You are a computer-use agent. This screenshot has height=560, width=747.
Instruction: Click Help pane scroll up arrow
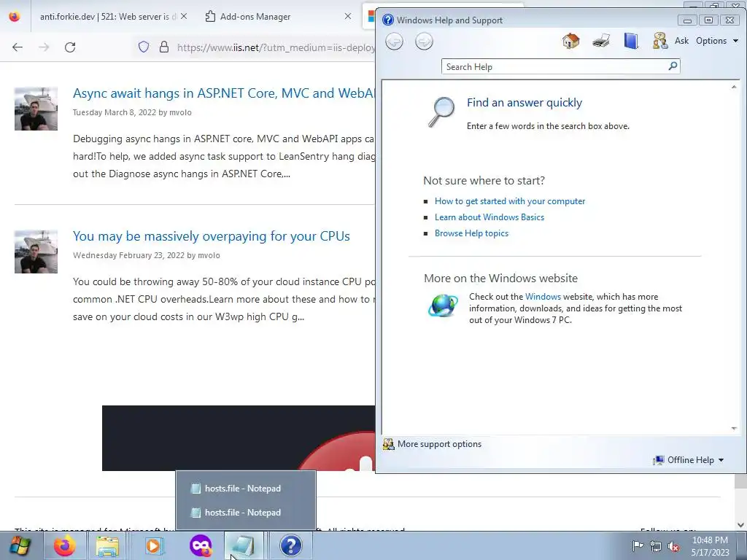point(734,87)
